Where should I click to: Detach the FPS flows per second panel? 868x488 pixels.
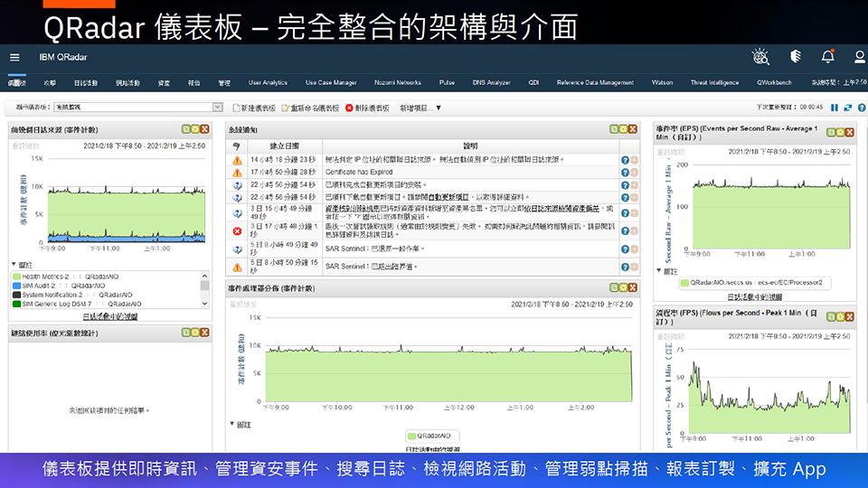[831, 316]
